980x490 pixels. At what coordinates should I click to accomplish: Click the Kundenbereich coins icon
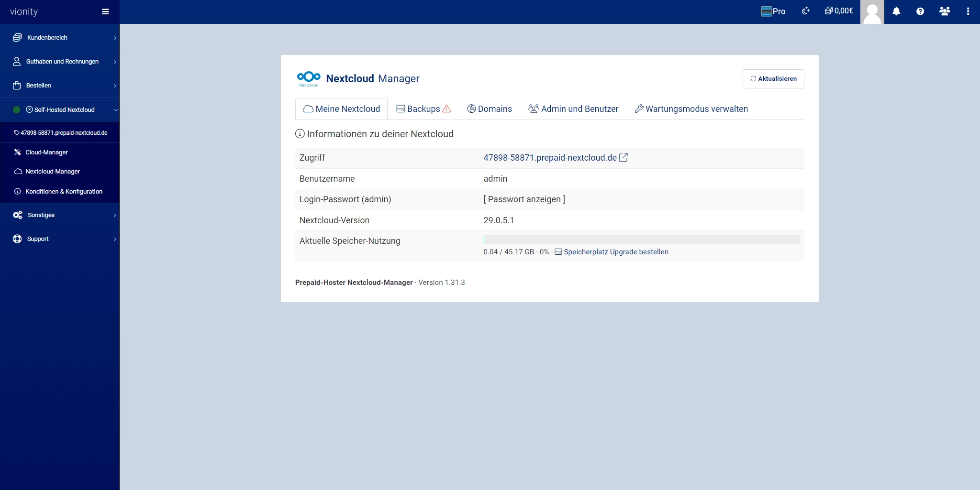click(x=17, y=37)
